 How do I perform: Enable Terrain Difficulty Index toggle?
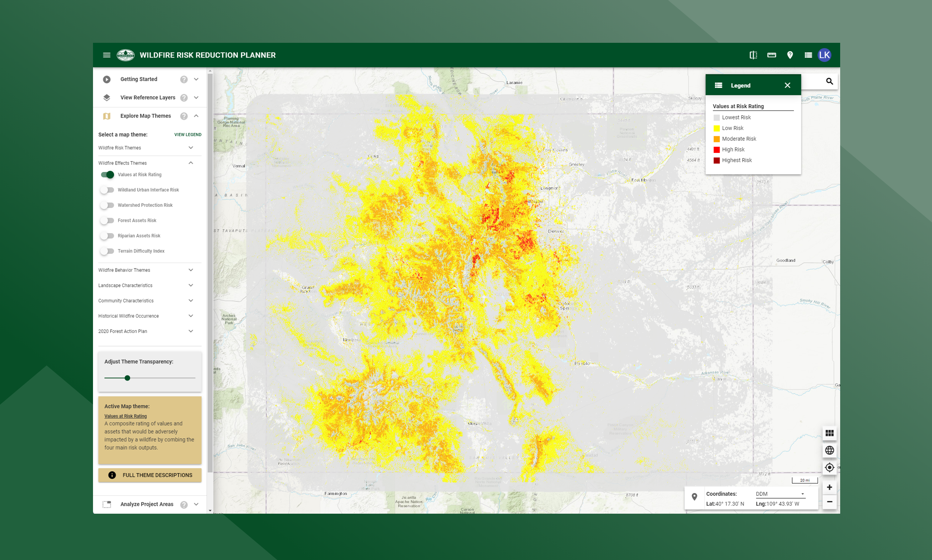[x=107, y=251]
